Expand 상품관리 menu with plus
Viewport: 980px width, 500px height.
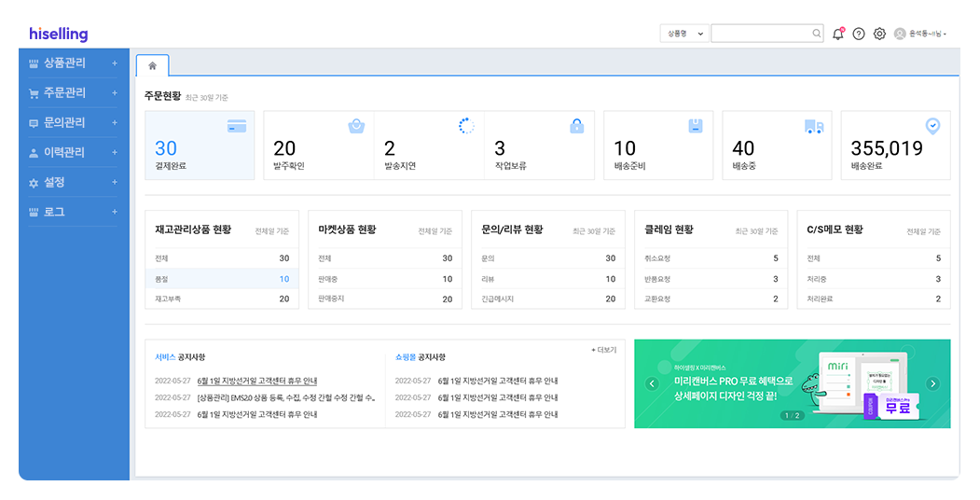point(115,63)
